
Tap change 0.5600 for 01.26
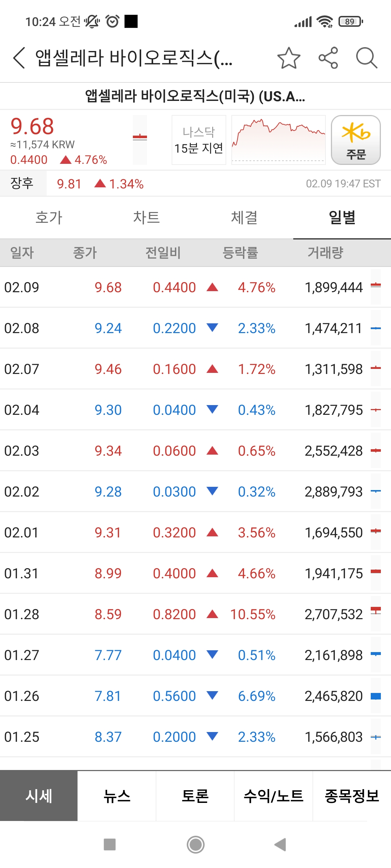tap(174, 696)
